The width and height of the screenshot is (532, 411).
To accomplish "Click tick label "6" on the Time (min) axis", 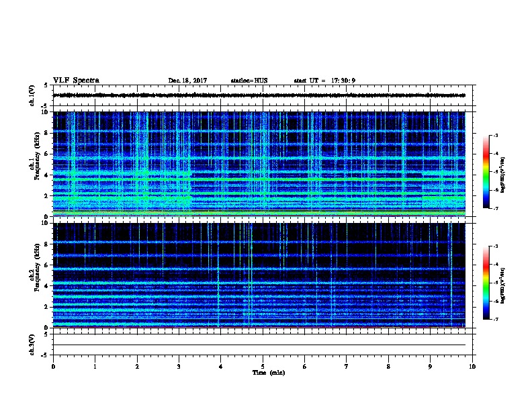I will point(305,367).
